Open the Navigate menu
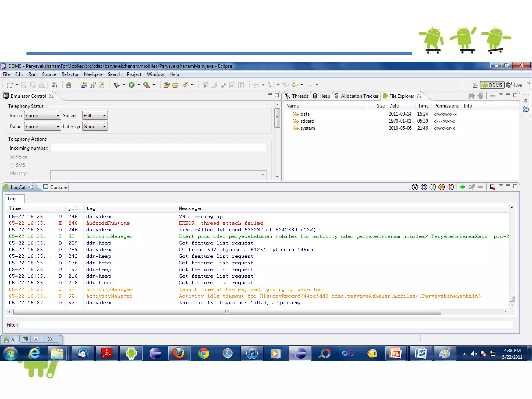Viewport: 532px width, 399px height. click(93, 74)
